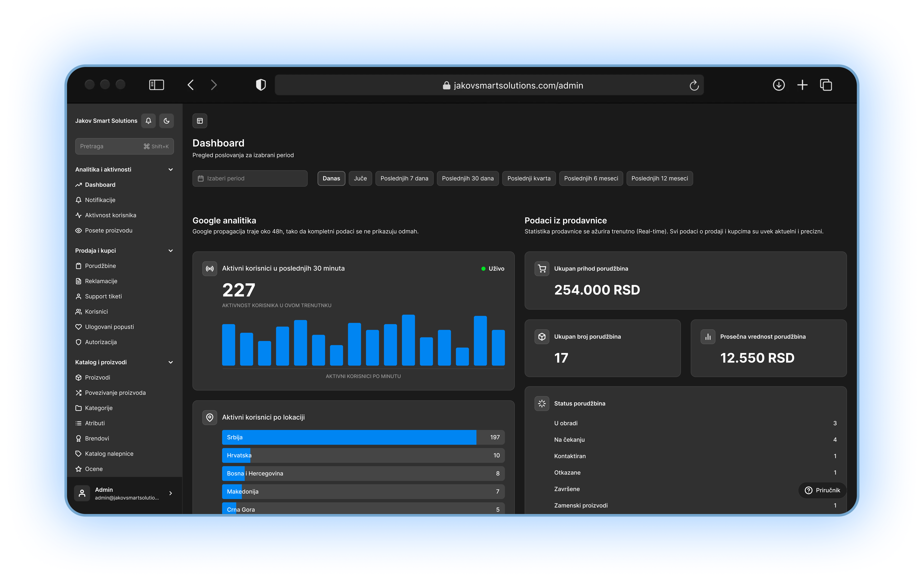
Task: Open the Priručnik help button
Action: point(822,491)
